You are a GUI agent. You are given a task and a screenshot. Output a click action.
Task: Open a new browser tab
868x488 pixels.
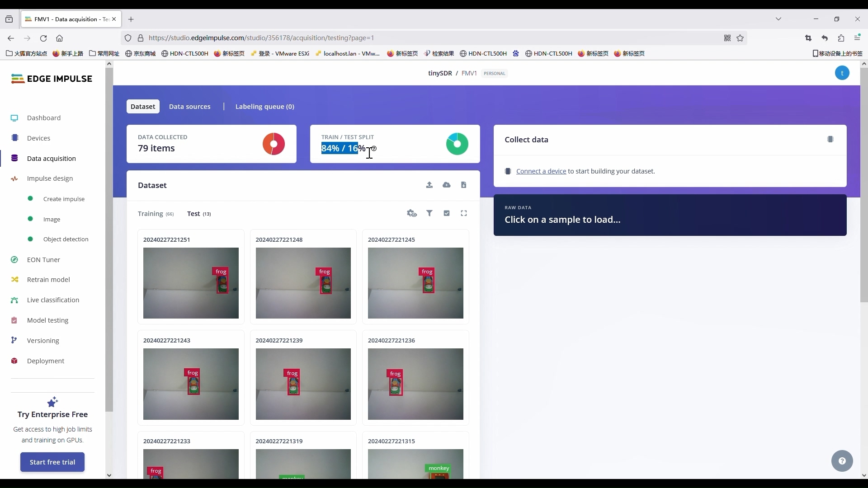[131, 19]
